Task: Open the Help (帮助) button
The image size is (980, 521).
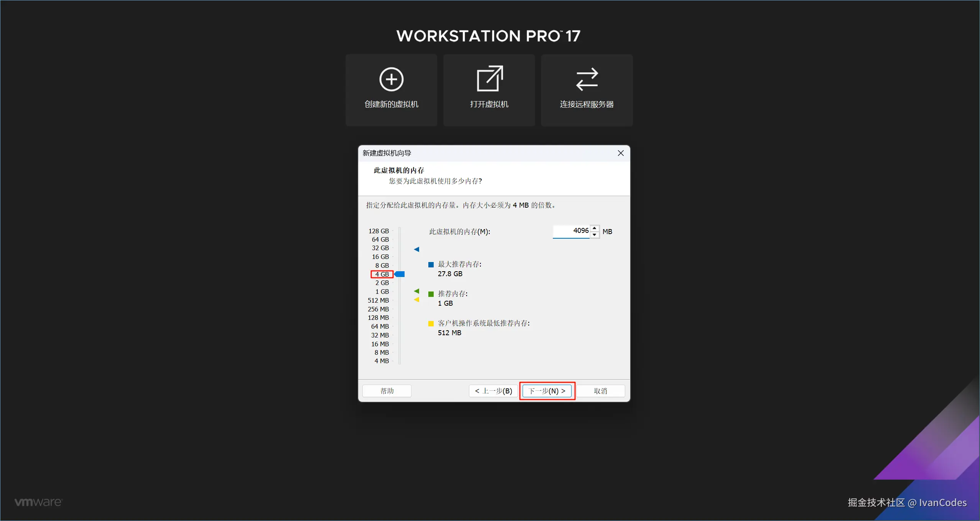Action: [387, 391]
